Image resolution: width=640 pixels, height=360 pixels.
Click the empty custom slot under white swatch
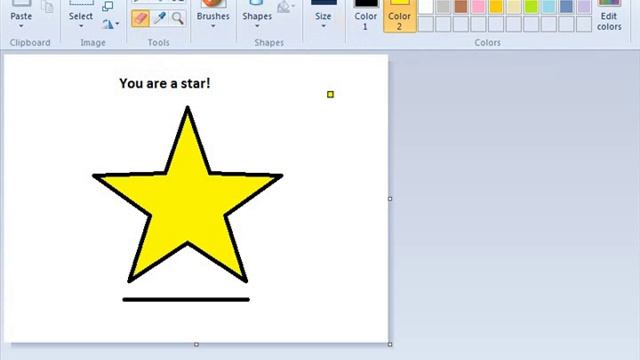426,24
